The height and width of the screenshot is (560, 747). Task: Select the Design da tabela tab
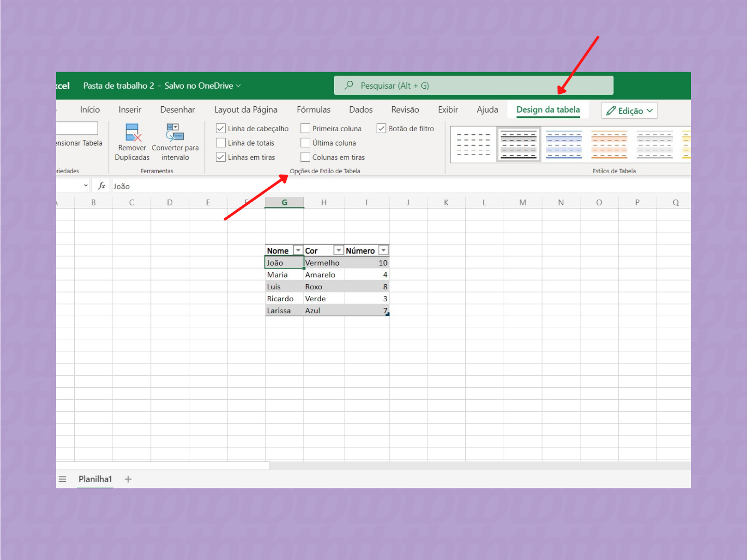point(548,109)
